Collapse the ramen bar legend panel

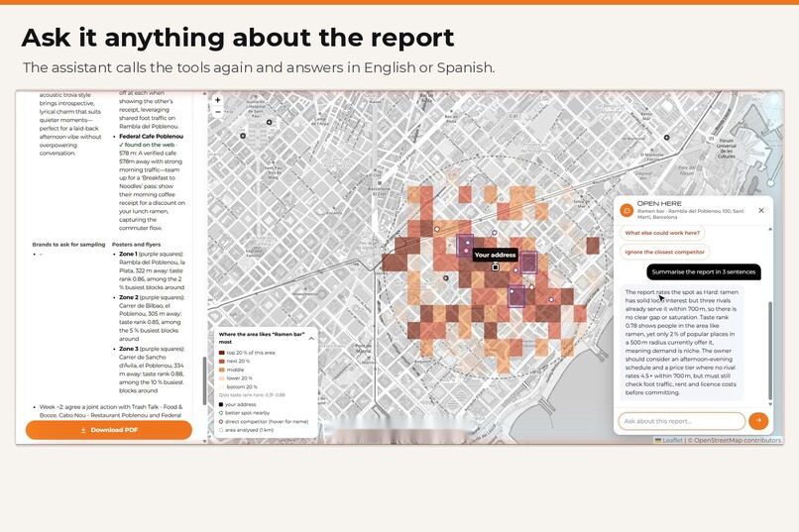click(x=311, y=338)
